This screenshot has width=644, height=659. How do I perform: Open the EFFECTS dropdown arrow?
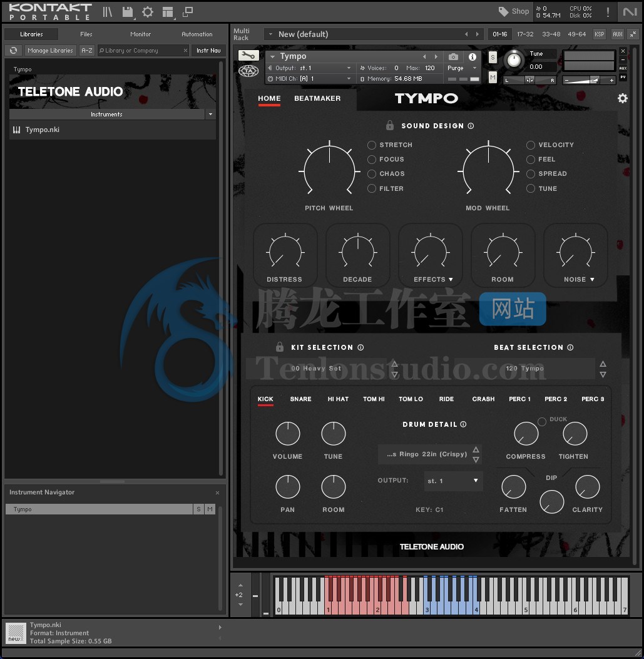point(451,280)
